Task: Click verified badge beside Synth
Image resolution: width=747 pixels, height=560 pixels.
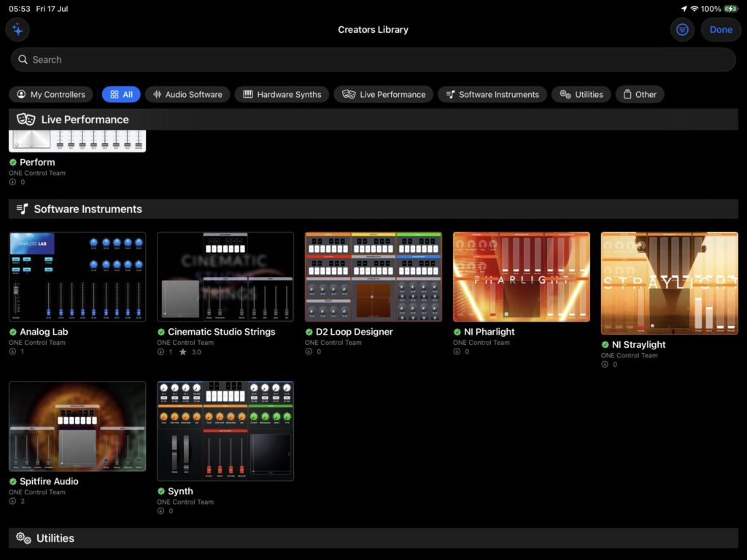Action: [x=161, y=491]
